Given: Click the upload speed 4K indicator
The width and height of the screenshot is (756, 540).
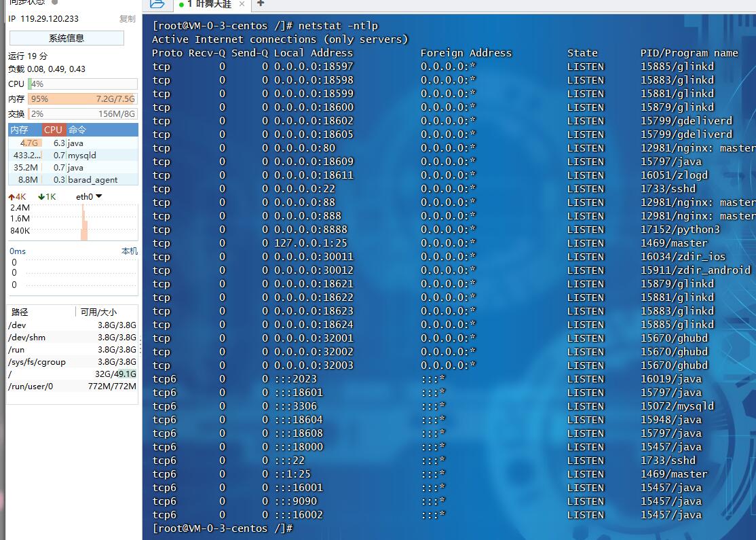Looking at the screenshot, I should tap(18, 197).
